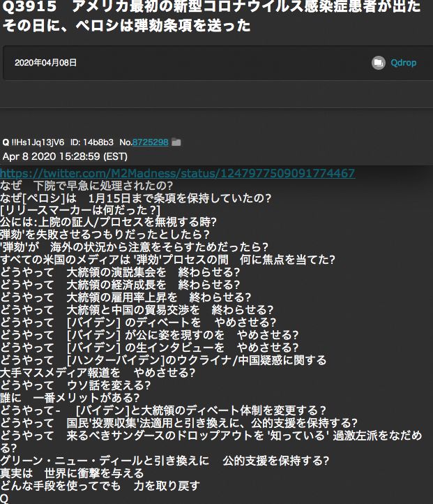The width and height of the screenshot is (433, 504).
Task: Click the line 大統領の経済成長を 終わらせる?
Action: click(x=120, y=285)
